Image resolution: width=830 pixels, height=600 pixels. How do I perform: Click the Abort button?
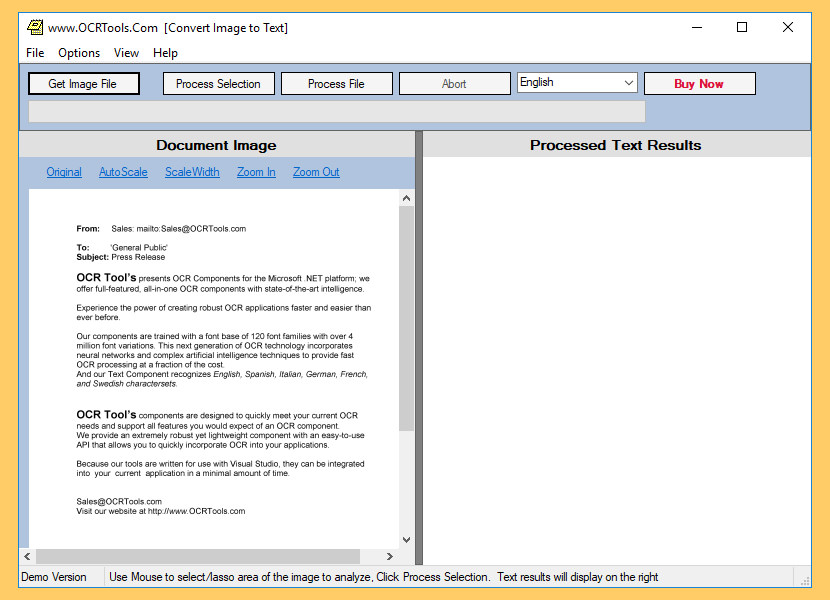[x=455, y=84]
